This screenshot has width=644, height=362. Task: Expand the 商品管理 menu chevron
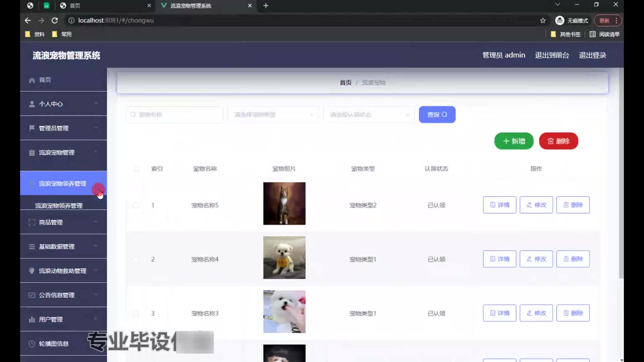pos(96,222)
